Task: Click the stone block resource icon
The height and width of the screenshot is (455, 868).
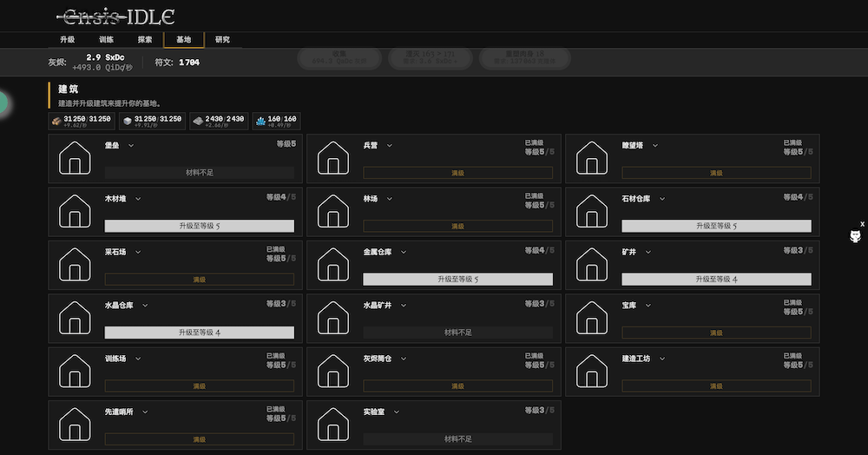Action: click(x=127, y=122)
